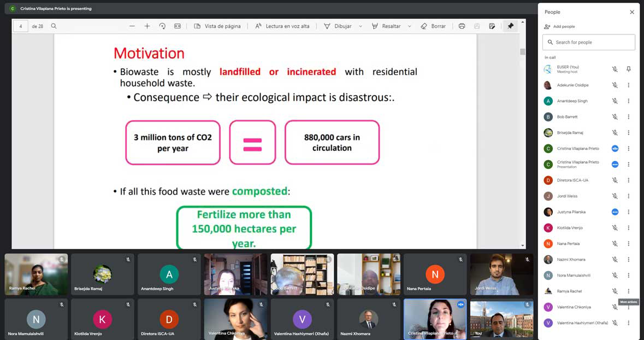The height and width of the screenshot is (340, 644).
Task: Click the fit to width icon
Action: [x=178, y=26]
